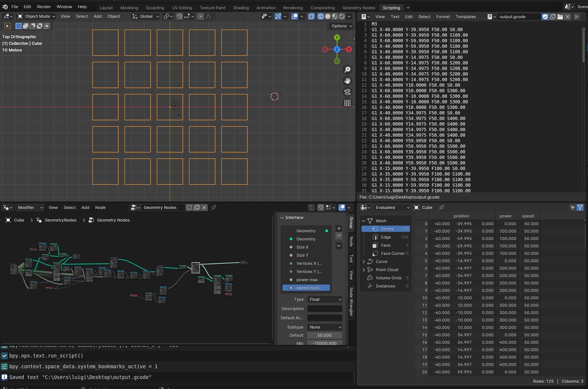Remove interface socket with minus button
The image size is (588, 389).
click(339, 236)
